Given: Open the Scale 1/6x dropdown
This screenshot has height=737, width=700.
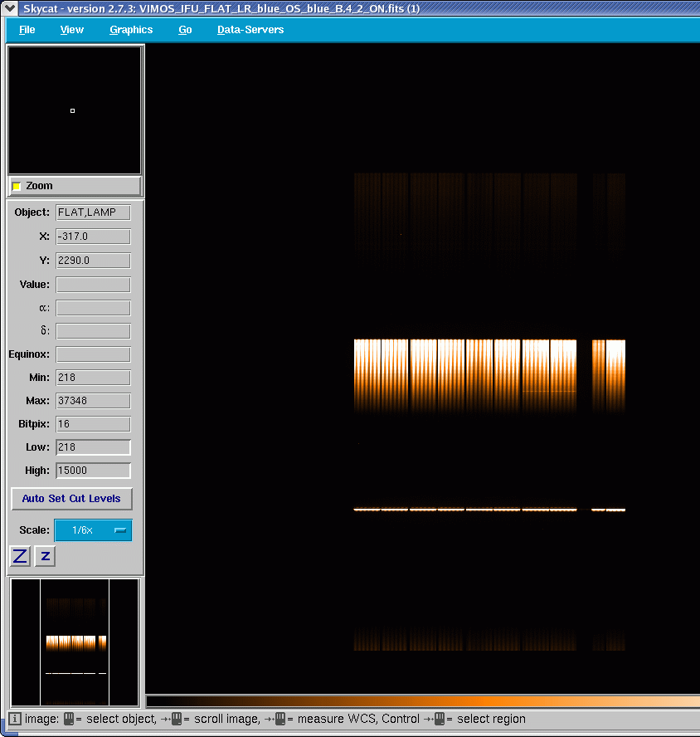Looking at the screenshot, I should (93, 530).
